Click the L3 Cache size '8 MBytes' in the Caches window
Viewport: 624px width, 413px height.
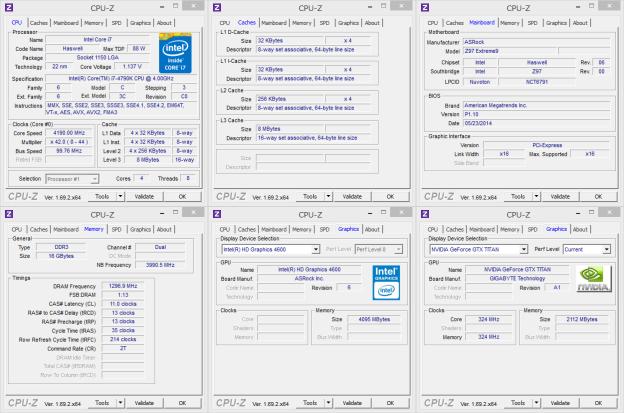[291, 129]
